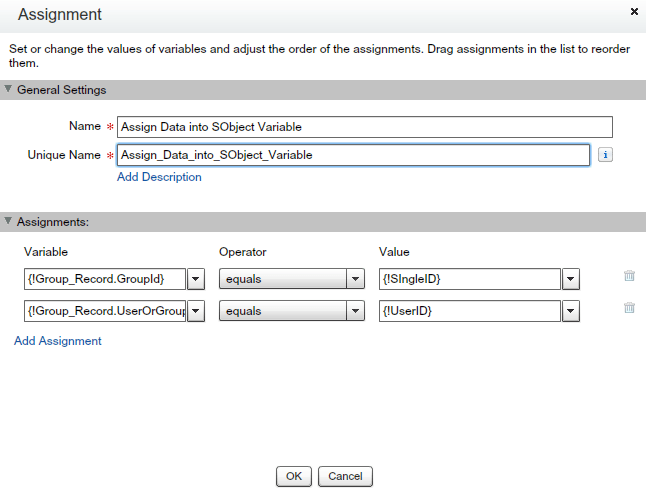Close the Assignment dialog
This screenshot has width=646, height=494.
pos(634,11)
